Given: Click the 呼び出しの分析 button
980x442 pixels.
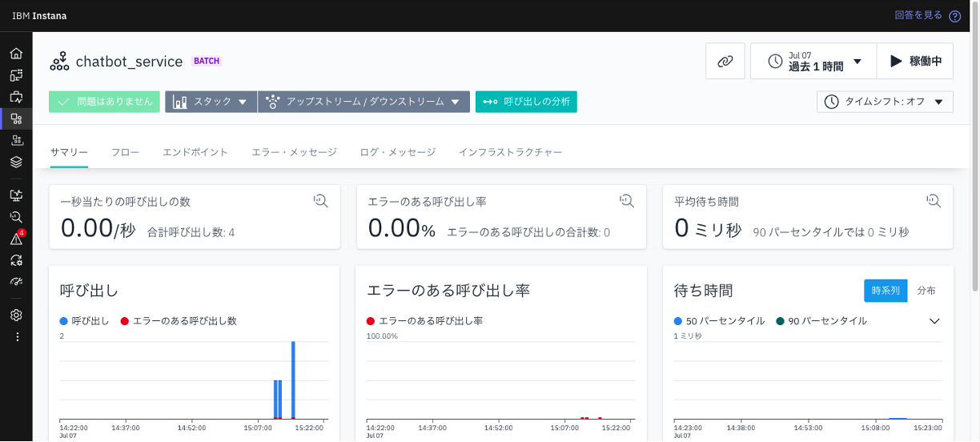Looking at the screenshot, I should point(526,102).
